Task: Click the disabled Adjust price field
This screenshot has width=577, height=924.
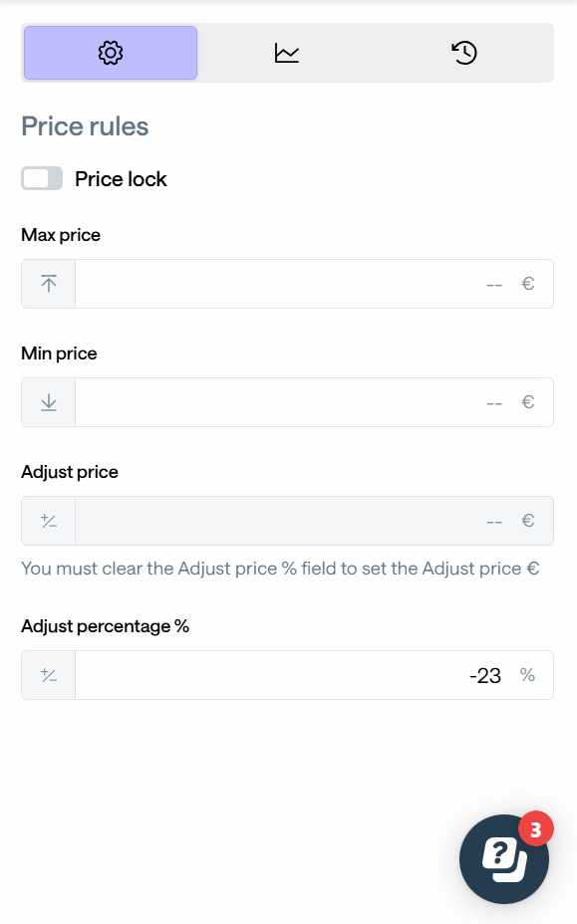Action: click(x=314, y=521)
